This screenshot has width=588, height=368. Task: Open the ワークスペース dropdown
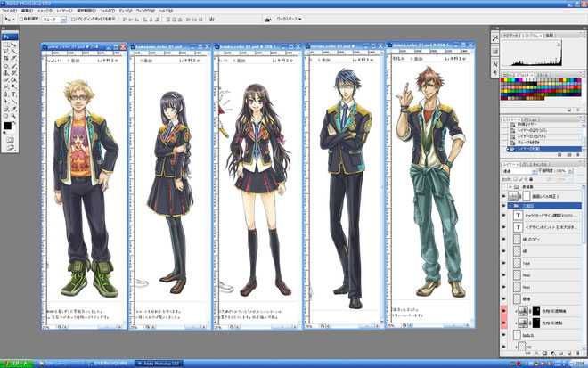(x=289, y=19)
